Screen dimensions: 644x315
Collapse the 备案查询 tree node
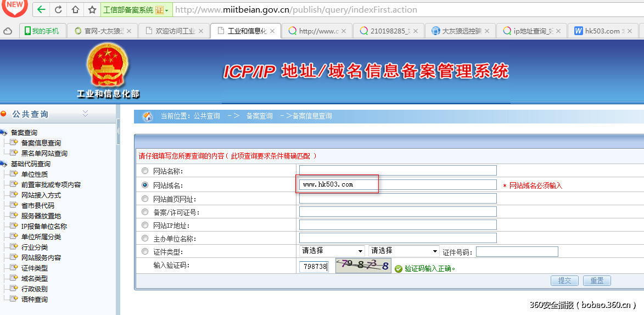pos(4,132)
